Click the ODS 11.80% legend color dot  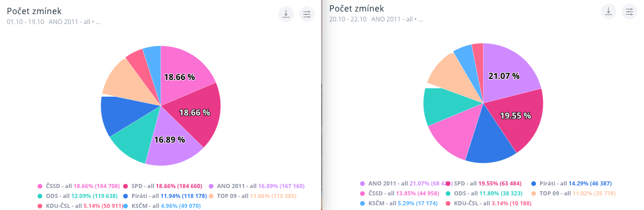pyautogui.click(x=448, y=194)
